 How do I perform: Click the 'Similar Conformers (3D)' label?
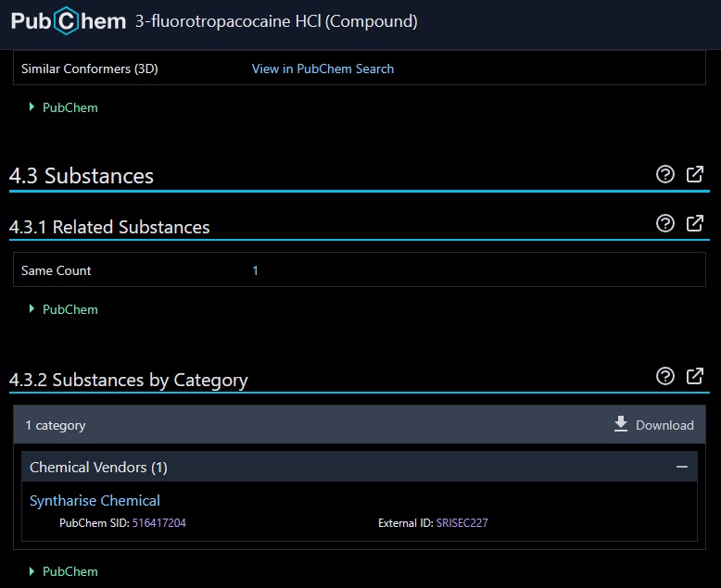90,69
